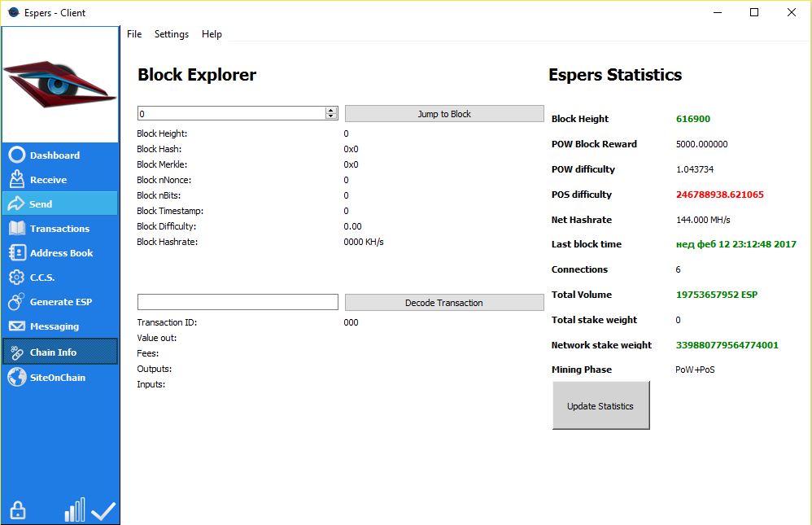Increase block number with up arrow
812x525 pixels.
pyautogui.click(x=331, y=110)
